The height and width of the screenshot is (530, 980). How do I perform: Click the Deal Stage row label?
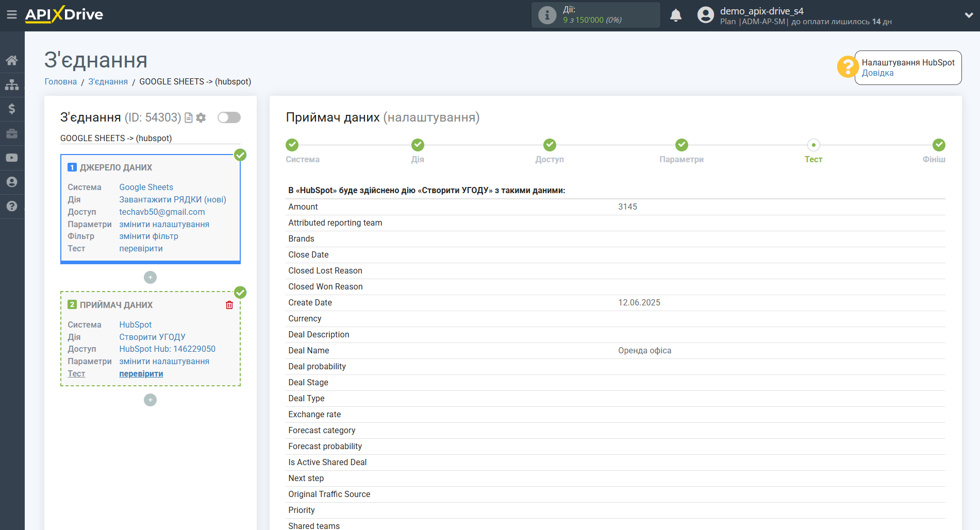click(308, 382)
